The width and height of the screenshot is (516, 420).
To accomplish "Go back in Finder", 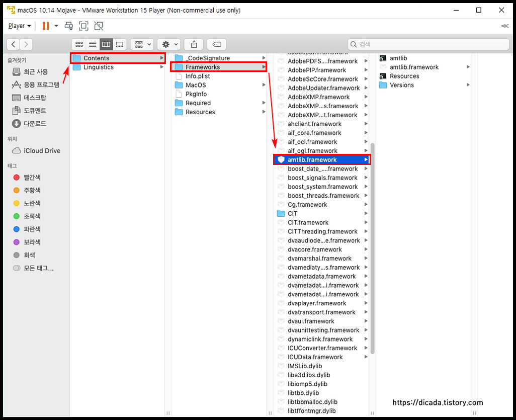I will pyautogui.click(x=13, y=44).
